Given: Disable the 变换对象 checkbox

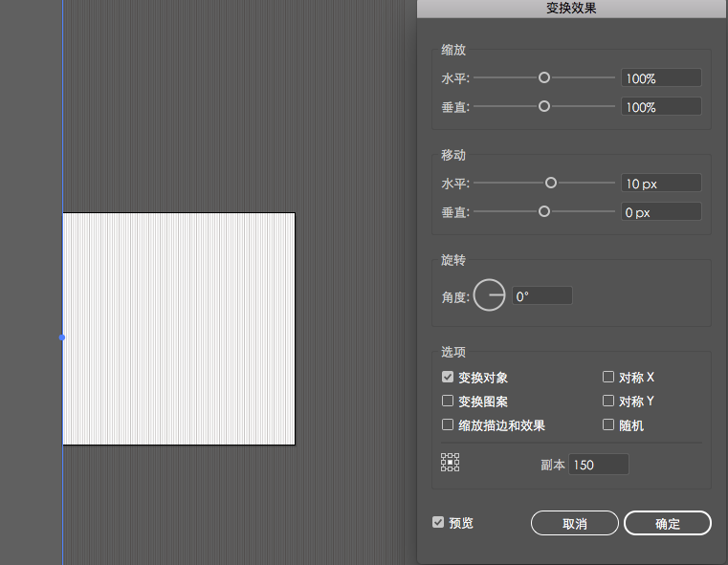Looking at the screenshot, I should [448, 378].
